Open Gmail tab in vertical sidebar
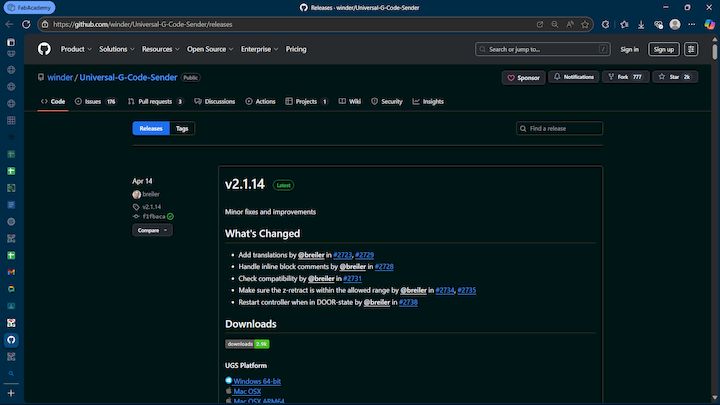 (x=11, y=272)
